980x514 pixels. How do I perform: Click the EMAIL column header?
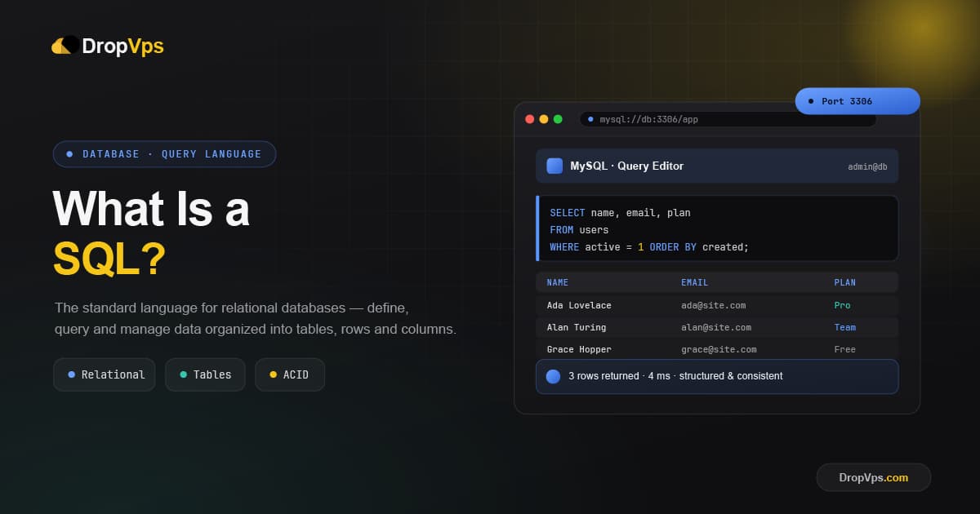click(694, 282)
